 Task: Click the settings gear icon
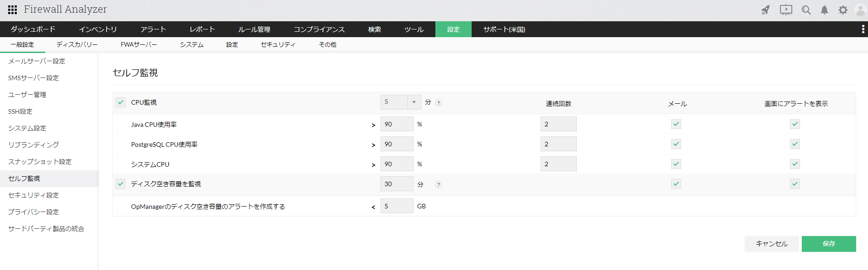point(843,10)
